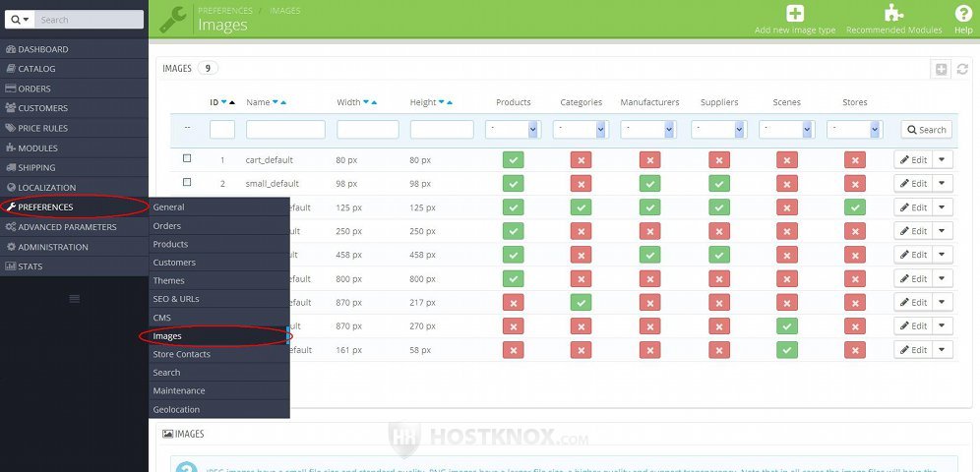Click the Search filter button
The width and height of the screenshot is (980, 472).
click(x=926, y=129)
